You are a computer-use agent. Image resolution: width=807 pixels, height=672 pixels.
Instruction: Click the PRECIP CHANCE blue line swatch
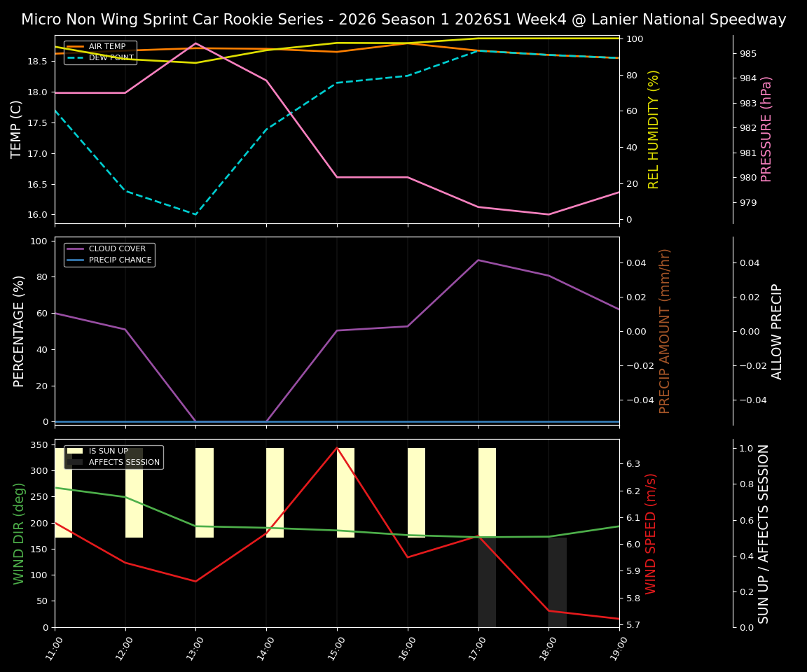tap(77, 259)
